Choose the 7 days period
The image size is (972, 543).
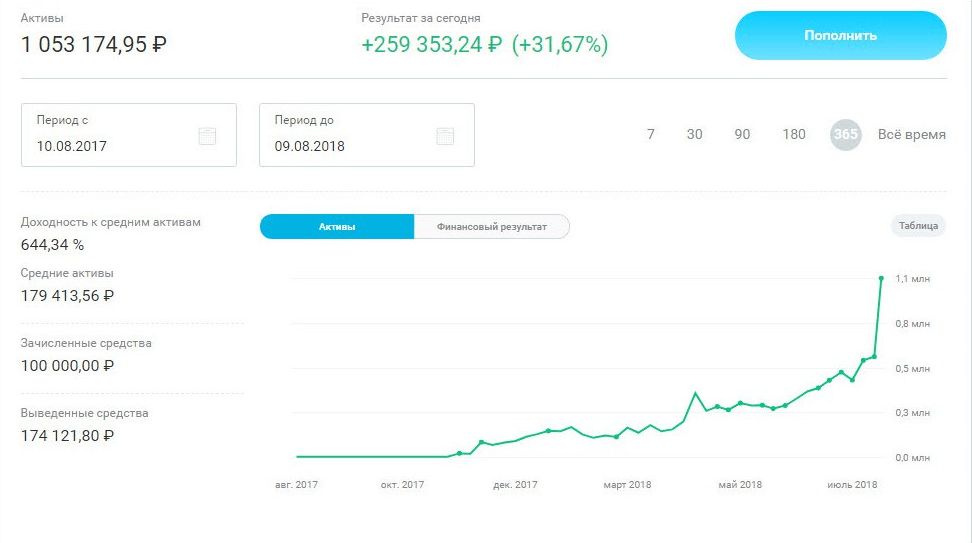(650, 135)
